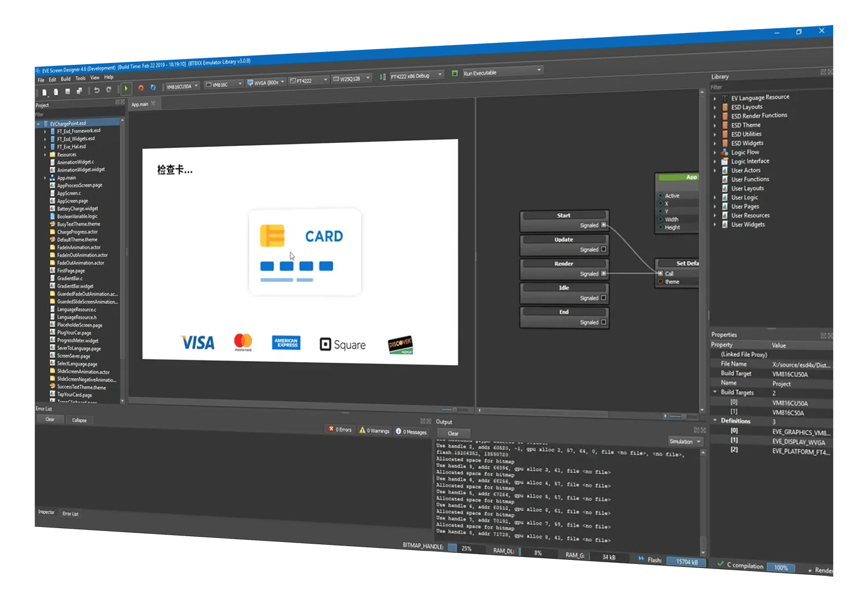Collapse Build Targets in Properties

click(x=715, y=392)
